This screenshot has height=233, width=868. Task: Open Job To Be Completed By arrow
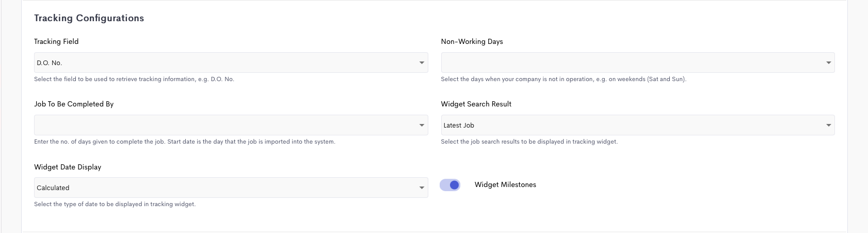pos(422,126)
